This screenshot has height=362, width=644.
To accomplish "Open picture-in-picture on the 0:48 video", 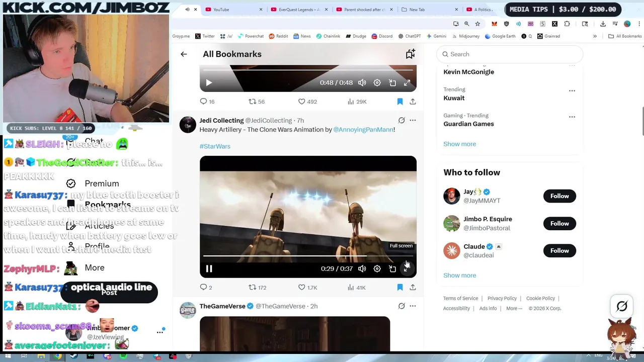I will pyautogui.click(x=392, y=83).
